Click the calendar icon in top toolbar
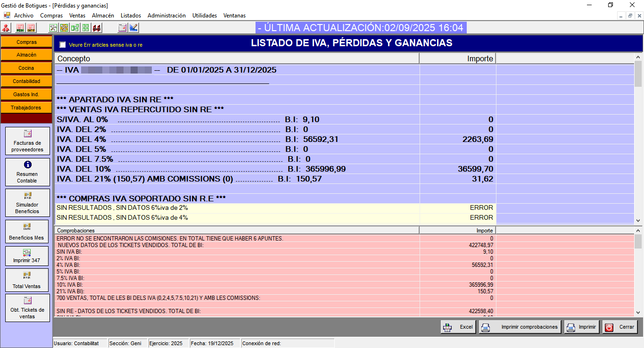644x348 pixels. coord(123,28)
